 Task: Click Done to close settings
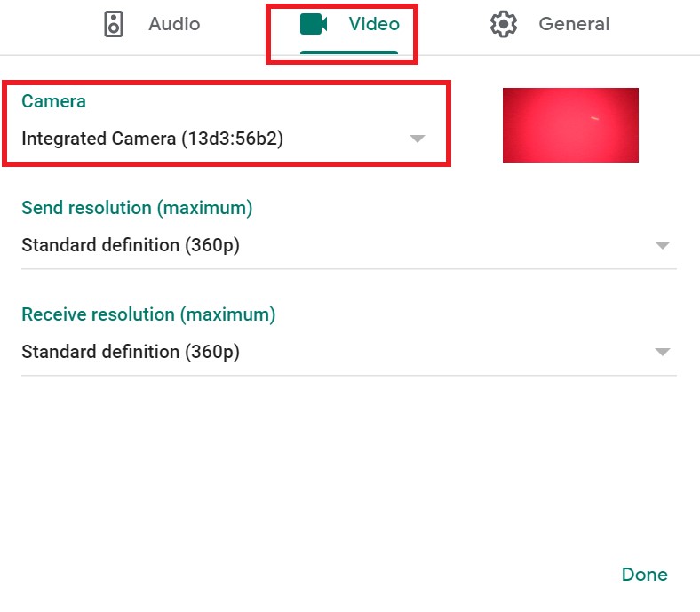tap(645, 575)
